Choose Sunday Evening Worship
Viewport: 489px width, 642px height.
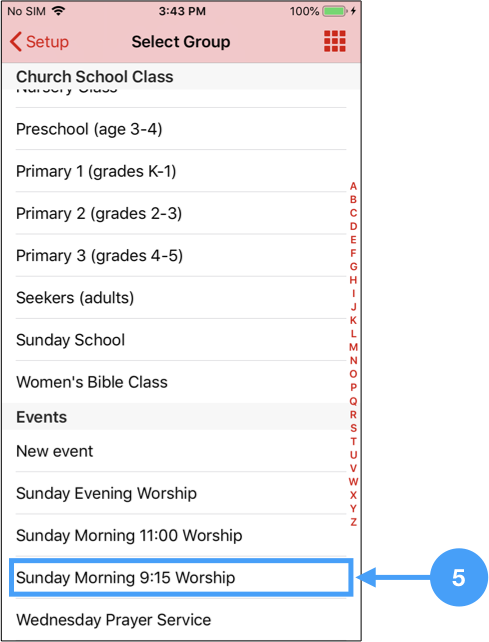click(181, 493)
